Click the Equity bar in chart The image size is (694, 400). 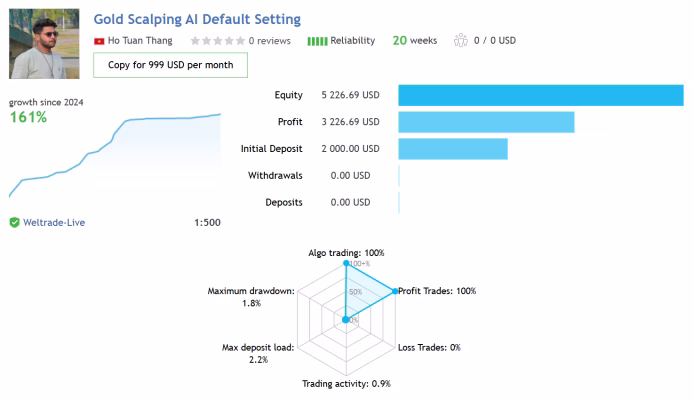pos(541,95)
